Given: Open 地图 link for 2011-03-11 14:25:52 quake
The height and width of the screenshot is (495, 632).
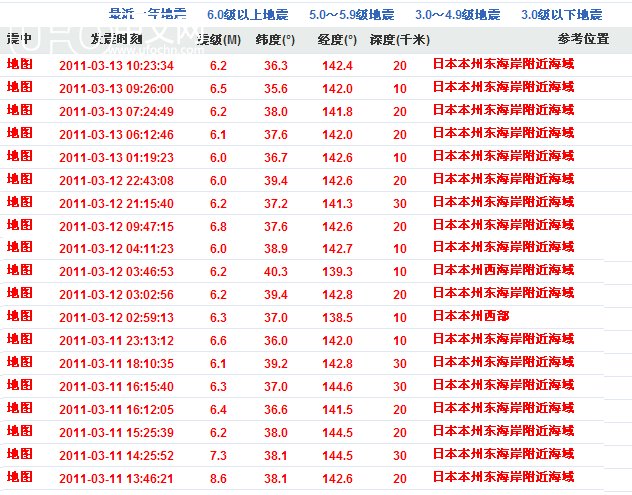Looking at the screenshot, I should [20, 454].
